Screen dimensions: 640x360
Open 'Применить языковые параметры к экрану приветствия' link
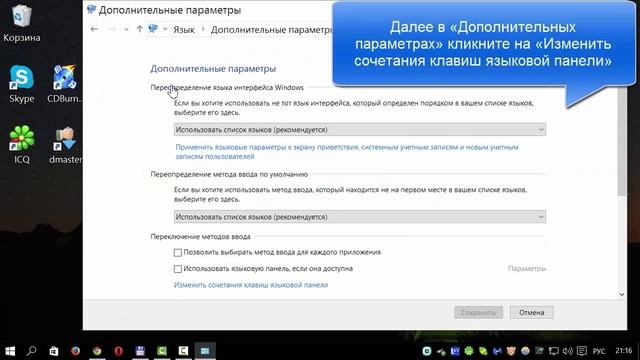click(347, 151)
